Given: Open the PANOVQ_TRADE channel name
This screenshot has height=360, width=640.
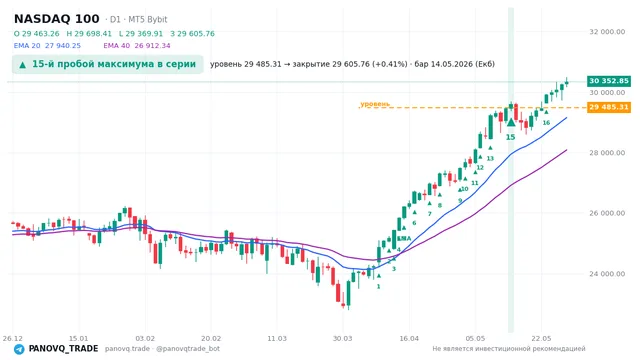Looking at the screenshot, I should click(63, 349).
